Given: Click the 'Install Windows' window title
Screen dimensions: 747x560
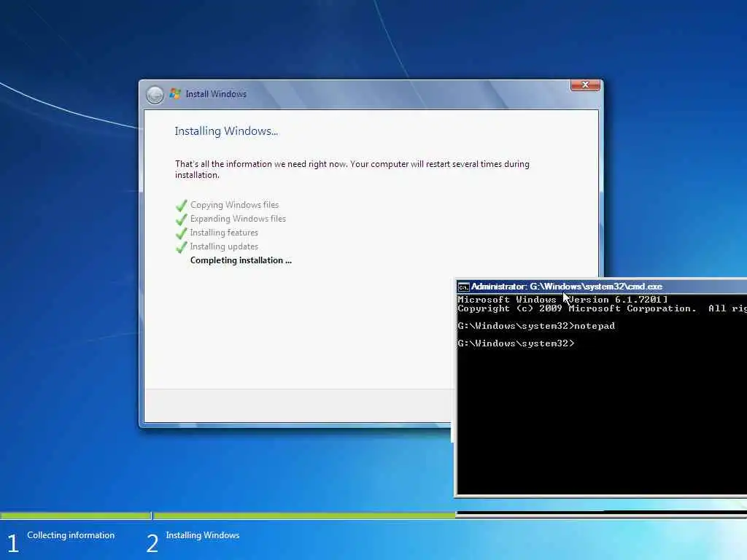Looking at the screenshot, I should coord(216,94).
